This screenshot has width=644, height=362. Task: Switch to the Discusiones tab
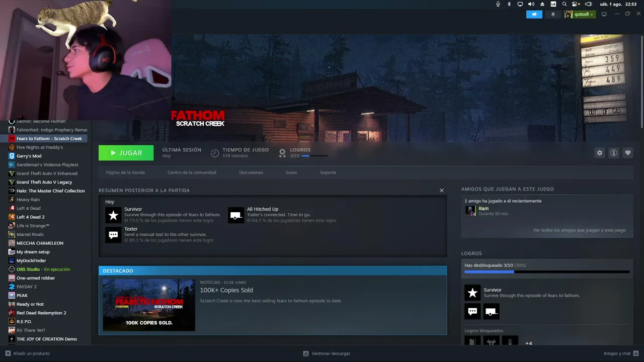(x=251, y=172)
